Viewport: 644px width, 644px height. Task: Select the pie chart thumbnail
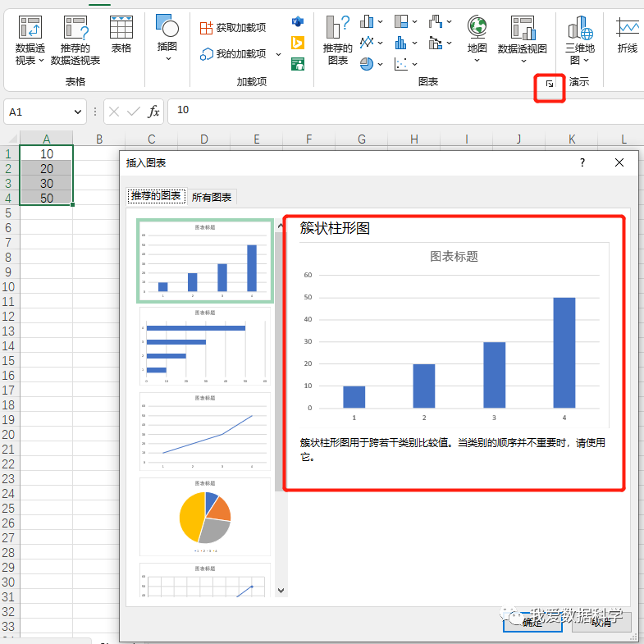[205, 517]
